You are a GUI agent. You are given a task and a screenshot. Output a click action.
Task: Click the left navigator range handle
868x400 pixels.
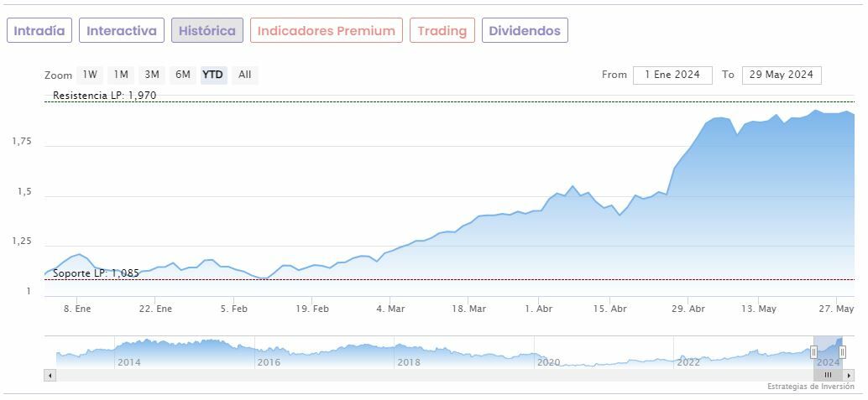(x=813, y=352)
